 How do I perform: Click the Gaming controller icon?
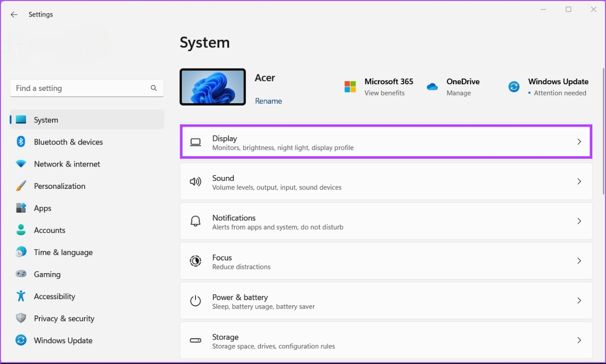[21, 274]
